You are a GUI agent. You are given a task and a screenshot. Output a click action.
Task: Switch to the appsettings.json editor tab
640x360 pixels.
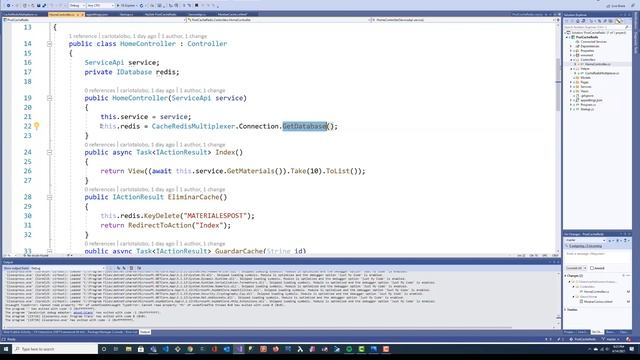[x=97, y=14]
